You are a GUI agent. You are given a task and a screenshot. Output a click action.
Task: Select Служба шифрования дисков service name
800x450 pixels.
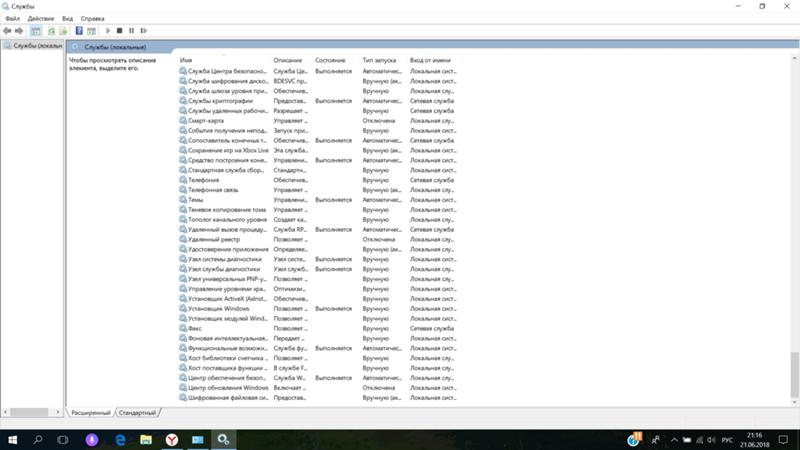point(228,81)
